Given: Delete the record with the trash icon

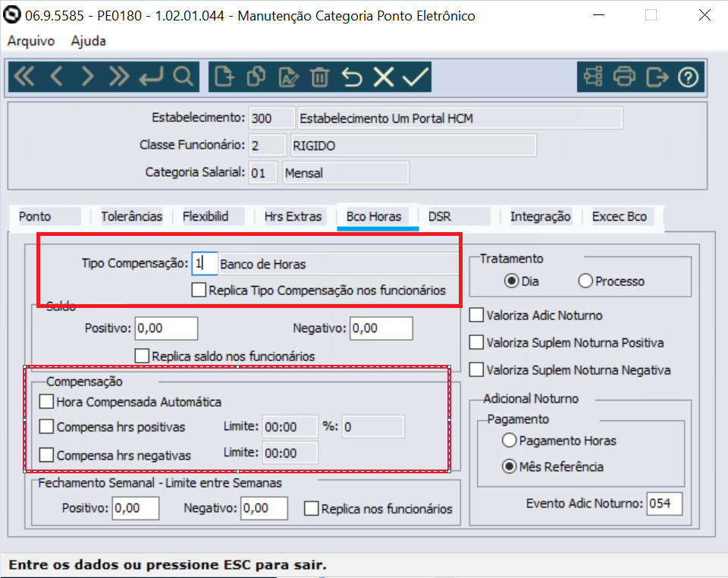Looking at the screenshot, I should (319, 77).
